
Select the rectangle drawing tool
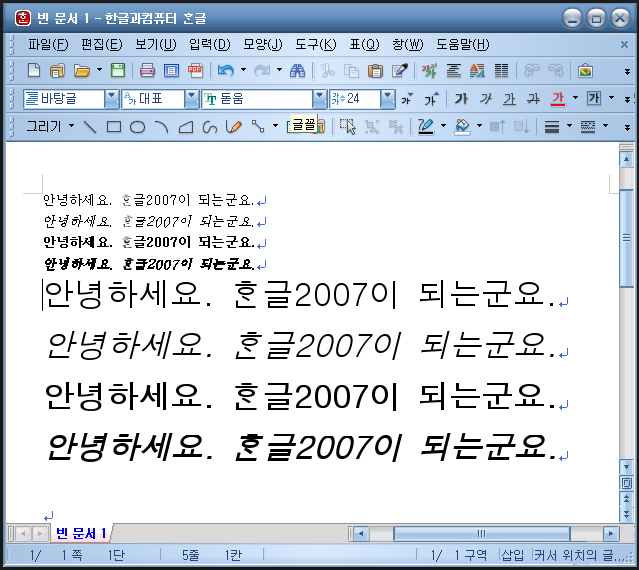pos(114,127)
